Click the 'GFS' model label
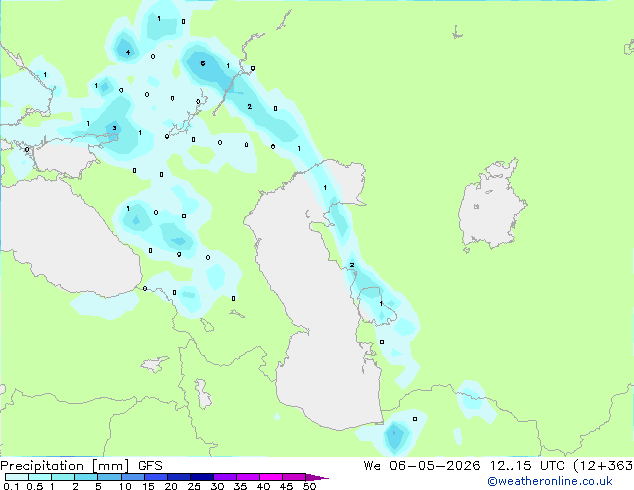 150,466
